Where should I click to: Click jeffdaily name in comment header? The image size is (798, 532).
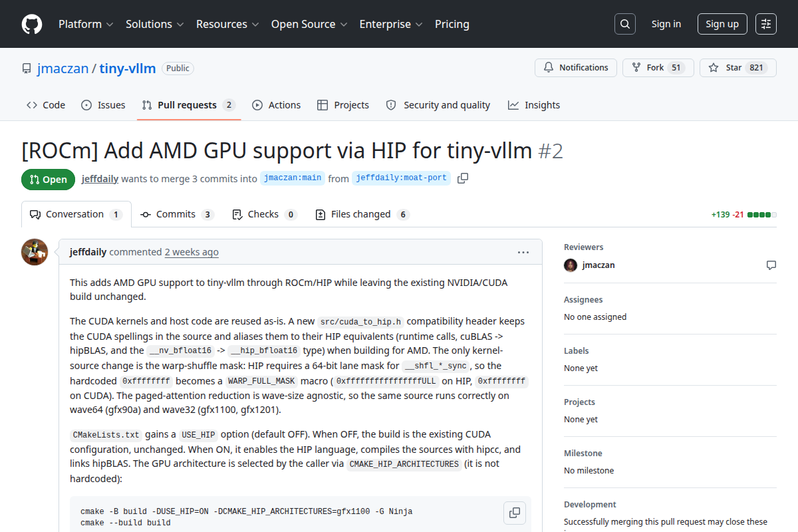[x=88, y=252]
